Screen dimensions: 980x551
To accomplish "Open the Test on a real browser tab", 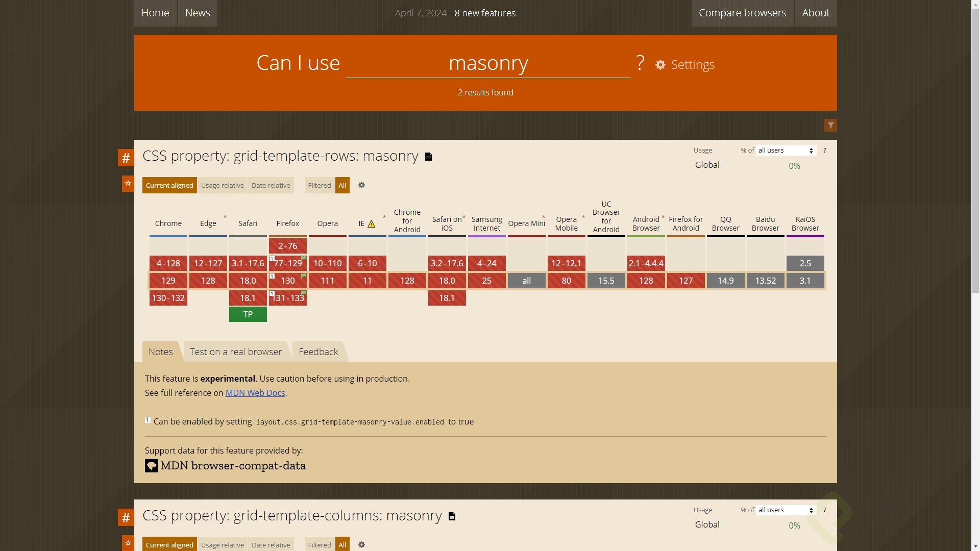I will coord(235,352).
